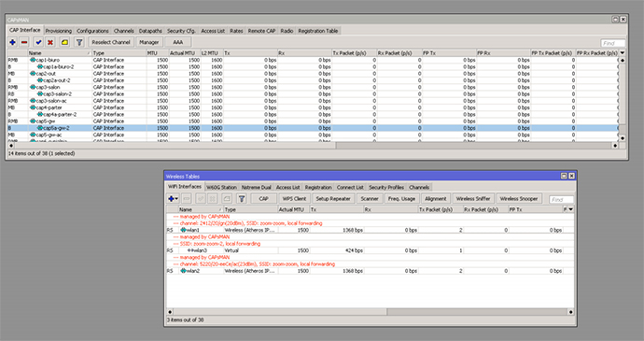Launch Wireless Snooper
Image resolution: width=644 pixels, height=341 pixels.
(519, 199)
